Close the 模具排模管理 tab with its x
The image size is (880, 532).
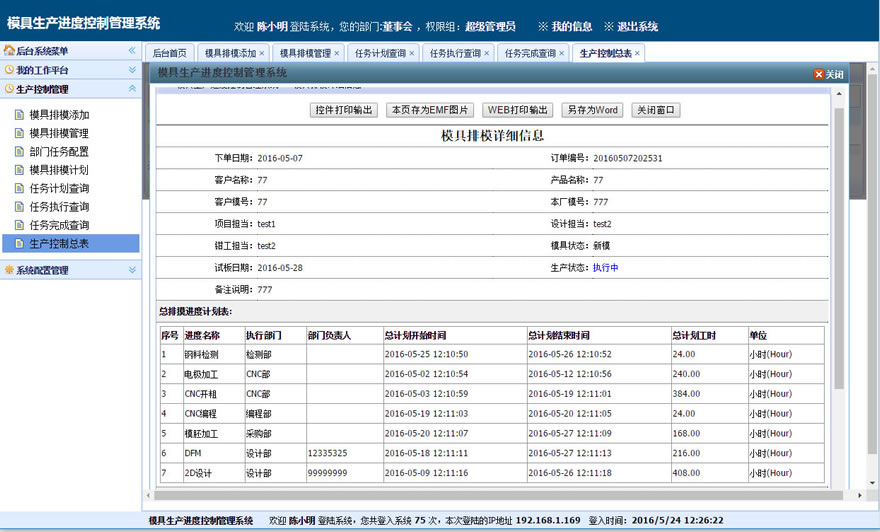pyautogui.click(x=337, y=53)
